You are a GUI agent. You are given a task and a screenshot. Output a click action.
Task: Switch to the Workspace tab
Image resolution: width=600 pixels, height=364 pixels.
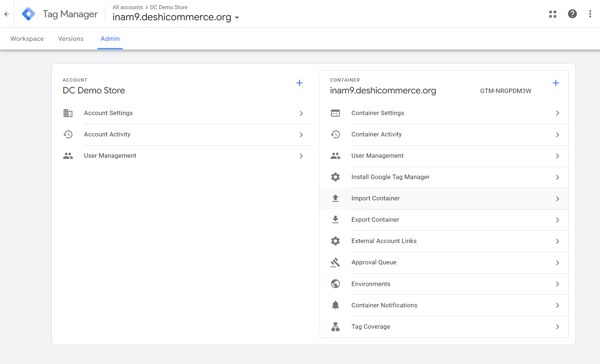tap(27, 39)
